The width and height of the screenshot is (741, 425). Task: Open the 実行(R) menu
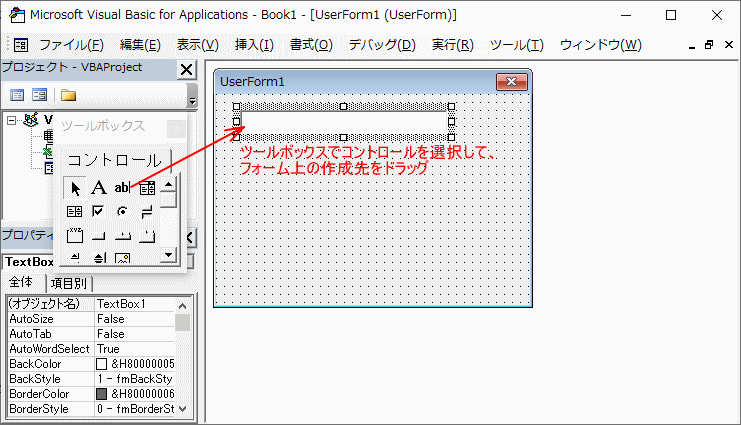[x=452, y=45]
